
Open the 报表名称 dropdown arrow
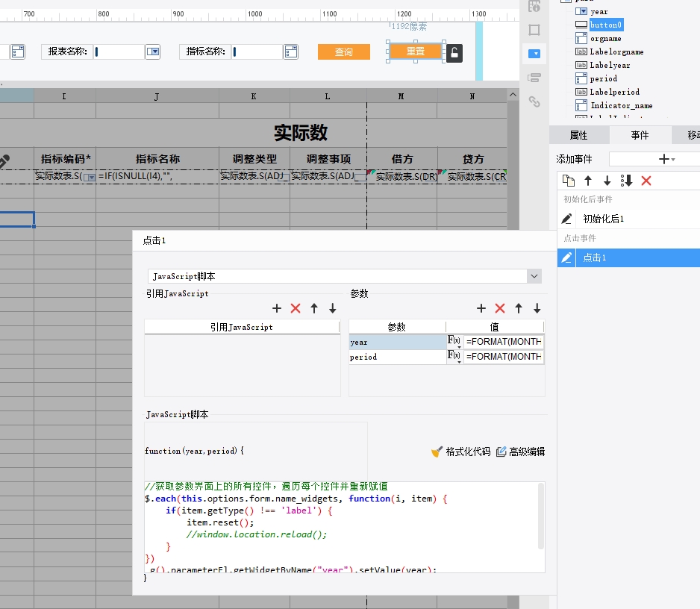(153, 51)
